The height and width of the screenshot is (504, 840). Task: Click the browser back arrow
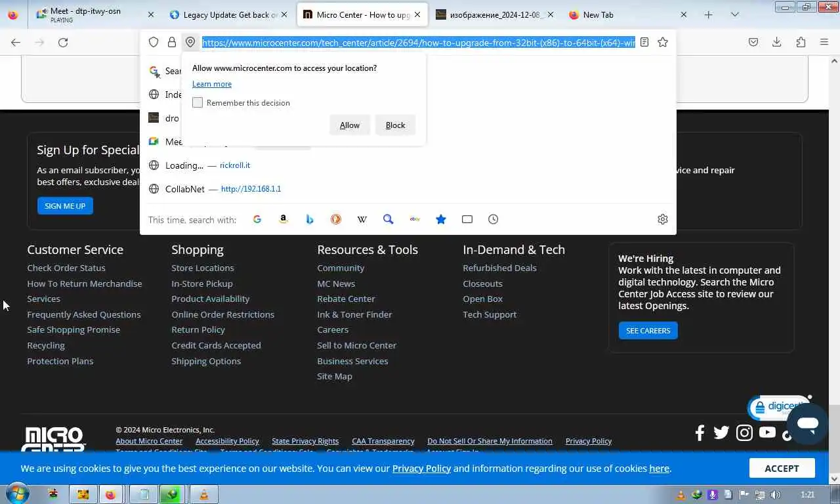(16, 42)
